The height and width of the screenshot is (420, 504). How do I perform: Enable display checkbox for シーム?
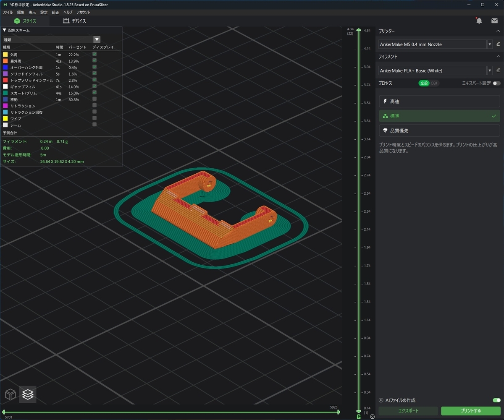pos(94,124)
